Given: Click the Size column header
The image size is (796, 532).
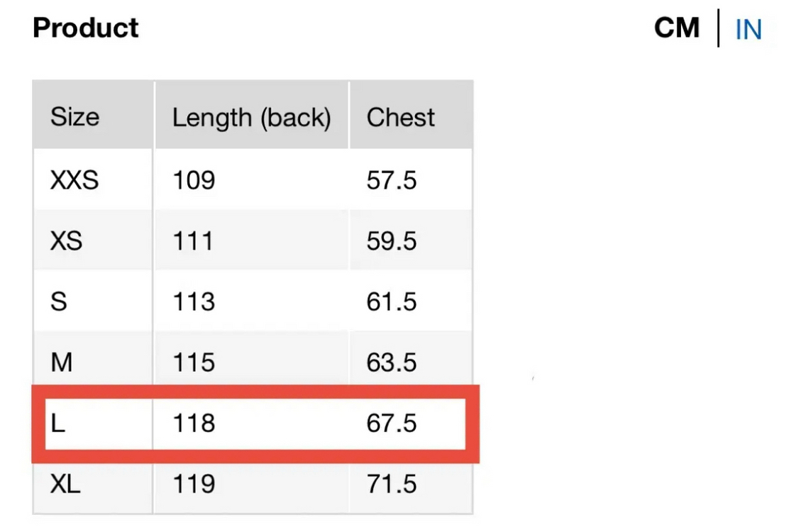Looking at the screenshot, I should (x=74, y=117).
